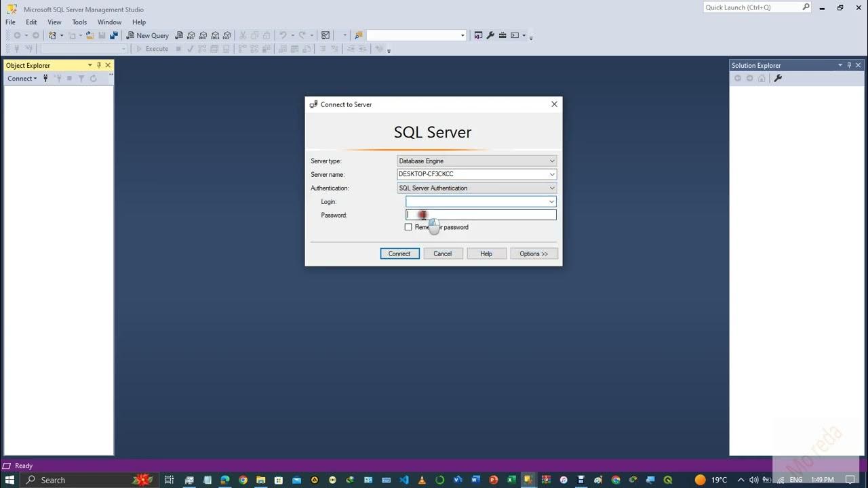This screenshot has height=488, width=868.
Task: Open Visual Studio Code from the taskbar
Action: pyautogui.click(x=404, y=480)
